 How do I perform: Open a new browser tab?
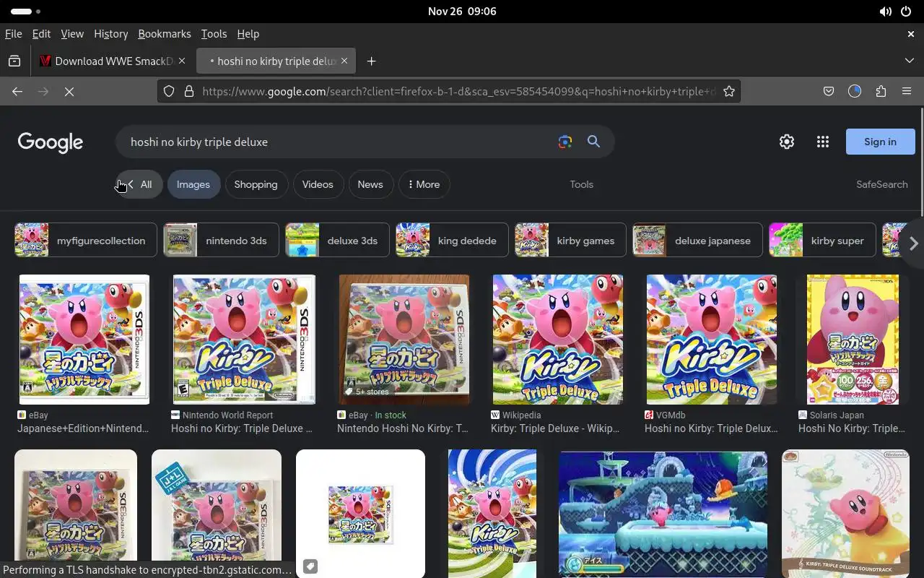point(371,61)
